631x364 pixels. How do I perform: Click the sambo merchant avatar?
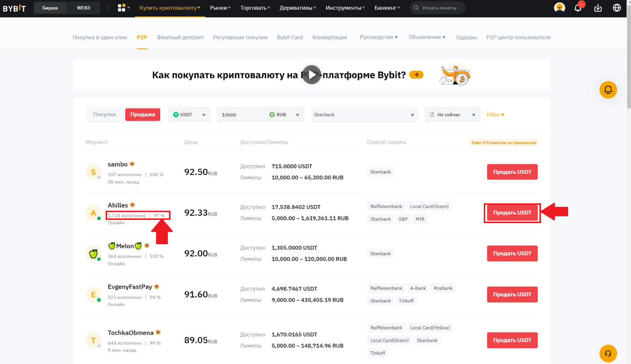pos(93,172)
